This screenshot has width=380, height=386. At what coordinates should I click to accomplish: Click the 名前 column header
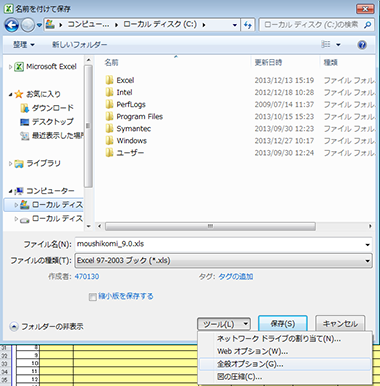coord(111,62)
